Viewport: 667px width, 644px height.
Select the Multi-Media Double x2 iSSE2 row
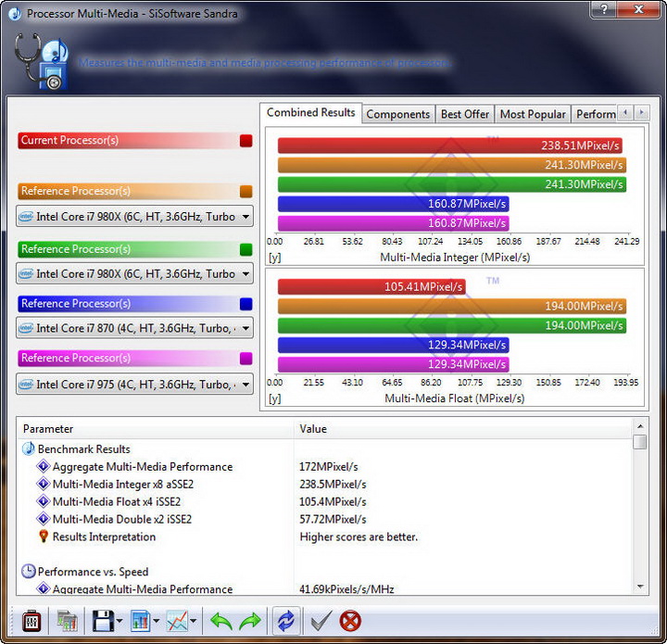click(x=325, y=519)
